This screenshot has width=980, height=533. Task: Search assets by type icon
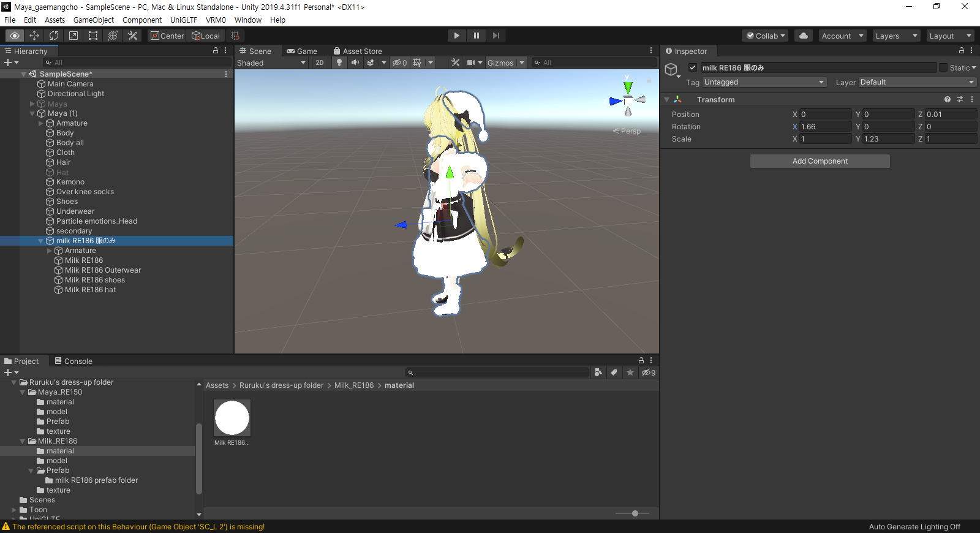598,372
